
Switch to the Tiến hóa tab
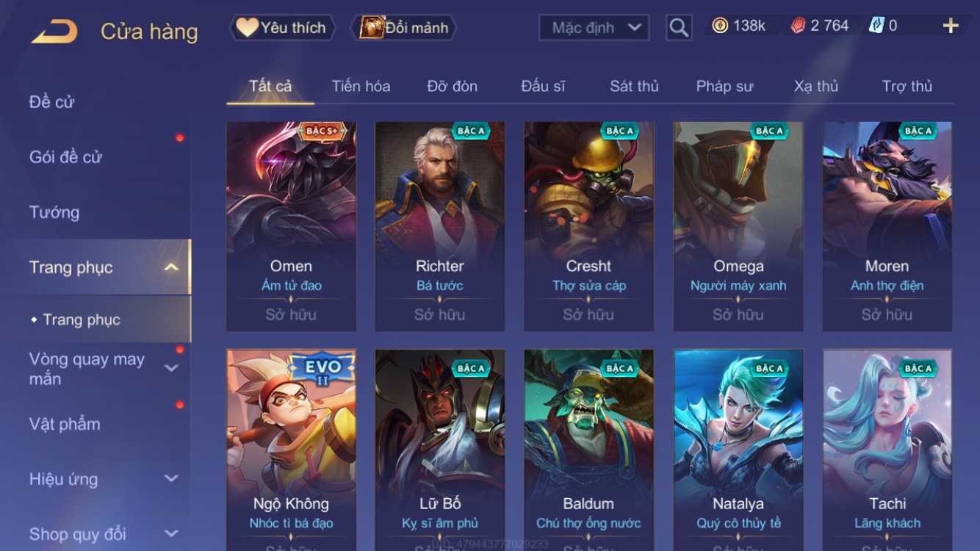[361, 86]
